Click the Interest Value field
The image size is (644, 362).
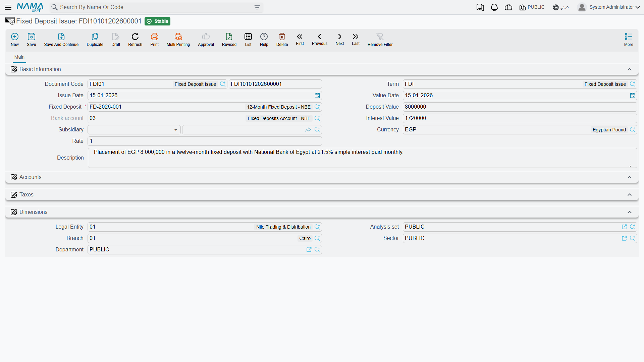click(x=520, y=118)
